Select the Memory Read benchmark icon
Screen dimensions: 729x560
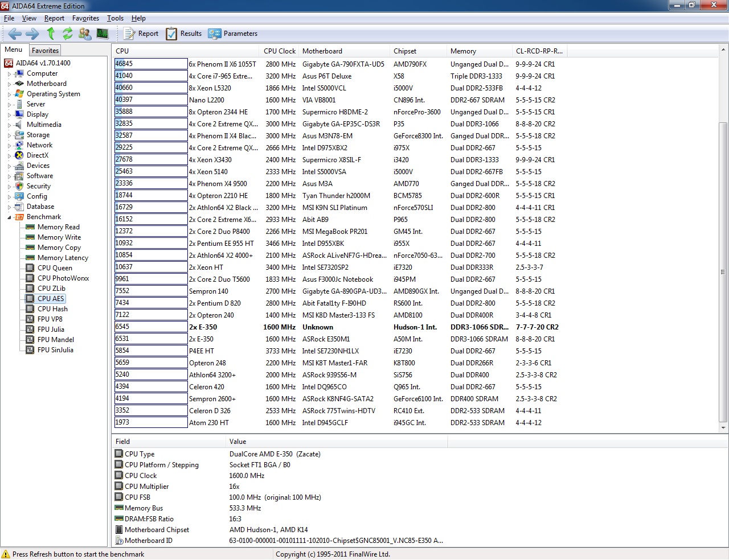click(30, 227)
